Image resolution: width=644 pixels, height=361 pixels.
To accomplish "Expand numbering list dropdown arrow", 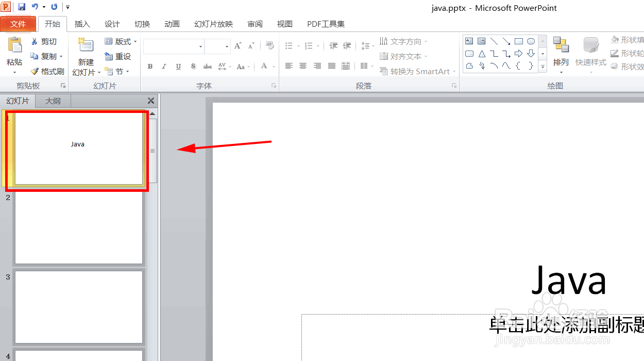I will (318, 46).
